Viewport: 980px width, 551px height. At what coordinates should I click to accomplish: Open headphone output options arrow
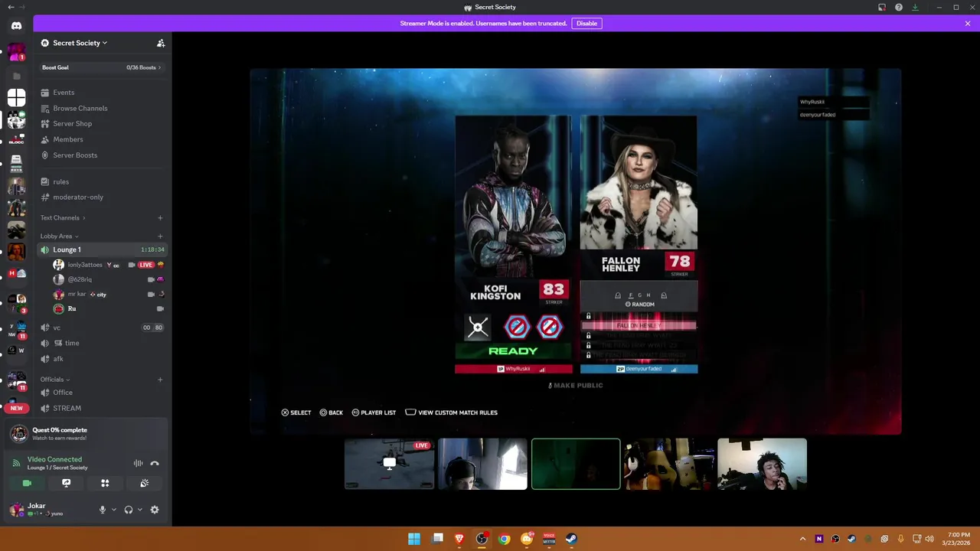[x=139, y=510]
